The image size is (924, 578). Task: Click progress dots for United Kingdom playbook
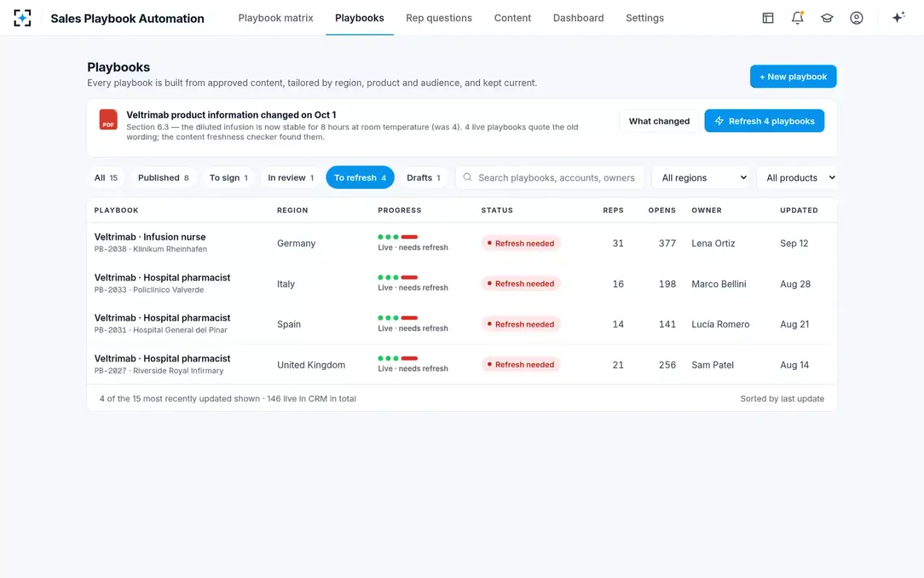(398, 358)
